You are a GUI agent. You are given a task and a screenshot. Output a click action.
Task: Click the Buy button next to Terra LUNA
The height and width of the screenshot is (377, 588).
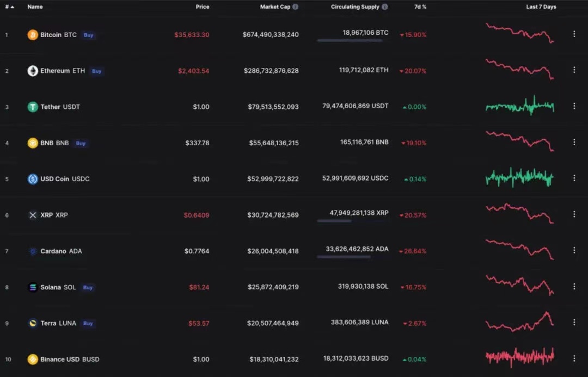click(x=88, y=323)
